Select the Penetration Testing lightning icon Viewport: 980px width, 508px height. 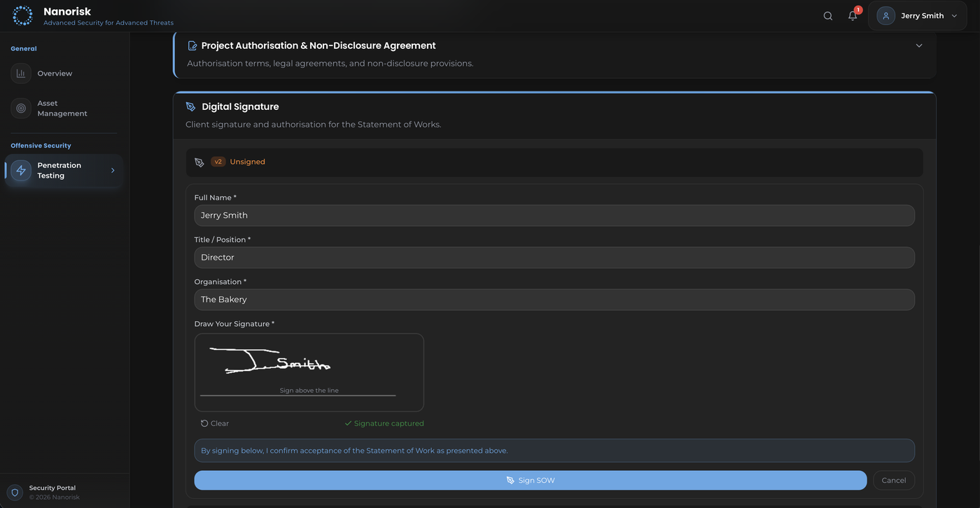coord(20,170)
